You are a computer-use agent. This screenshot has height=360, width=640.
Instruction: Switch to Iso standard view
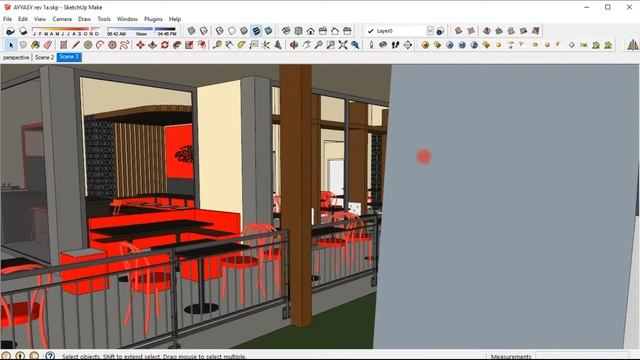coord(286,31)
